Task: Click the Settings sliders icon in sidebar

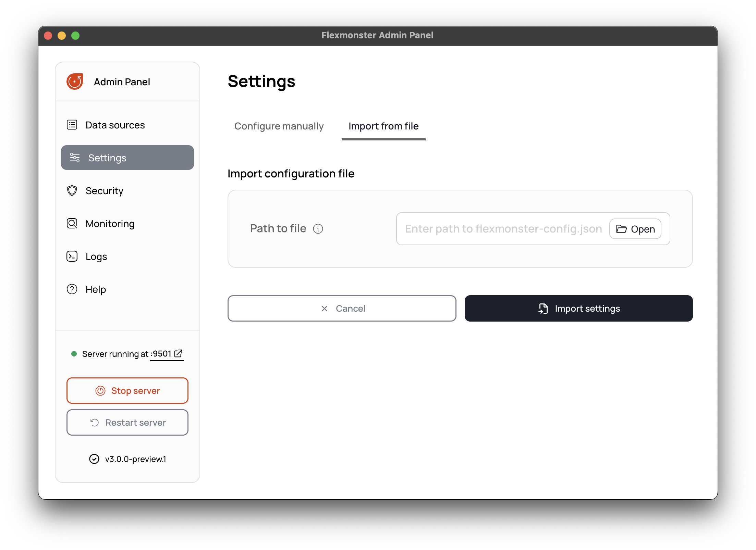Action: pyautogui.click(x=75, y=158)
